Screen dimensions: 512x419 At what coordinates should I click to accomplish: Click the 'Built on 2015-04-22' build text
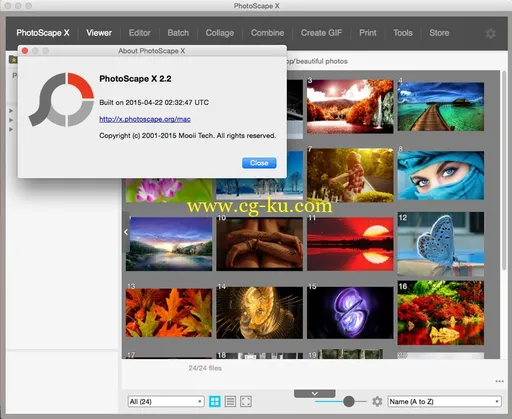(x=154, y=102)
